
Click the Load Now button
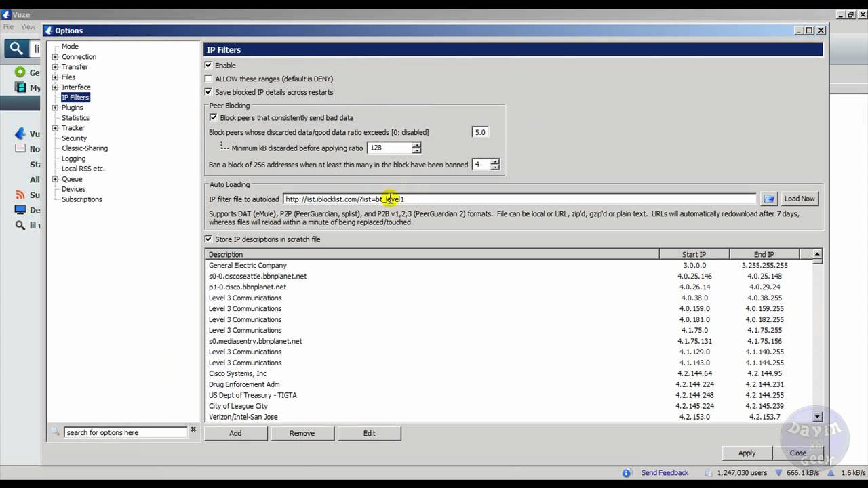click(800, 199)
